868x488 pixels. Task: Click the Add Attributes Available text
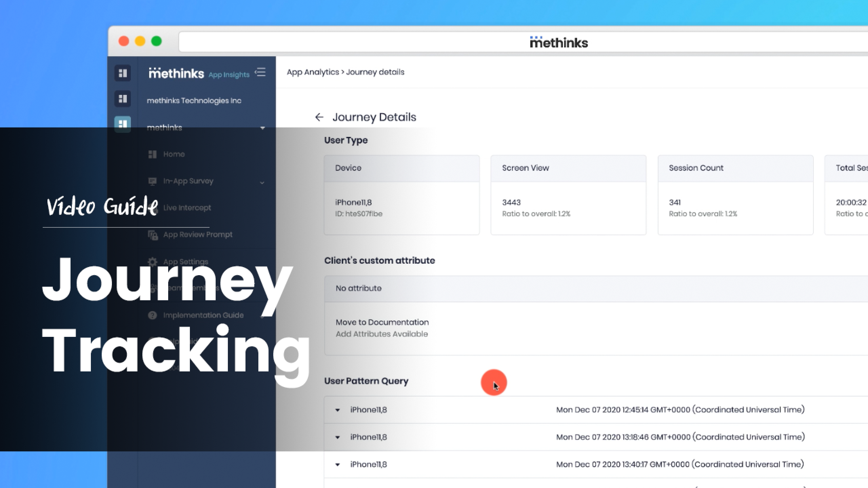click(x=382, y=334)
